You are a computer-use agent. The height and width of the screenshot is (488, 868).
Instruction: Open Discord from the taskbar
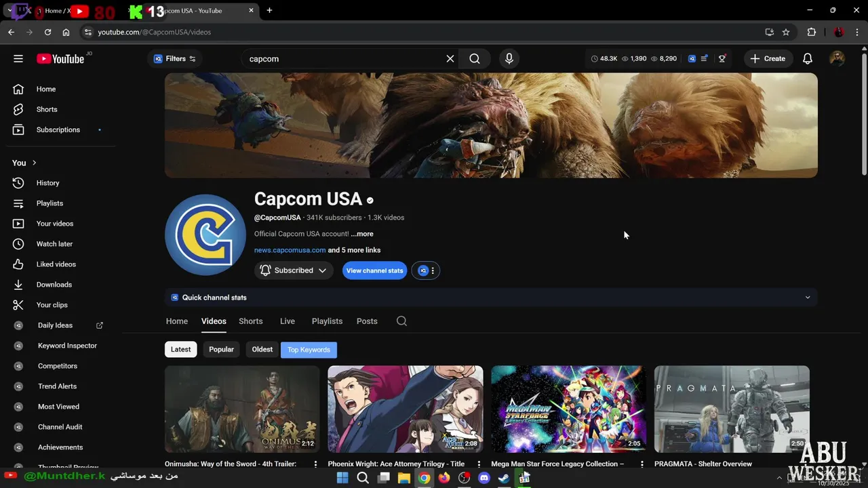484,478
